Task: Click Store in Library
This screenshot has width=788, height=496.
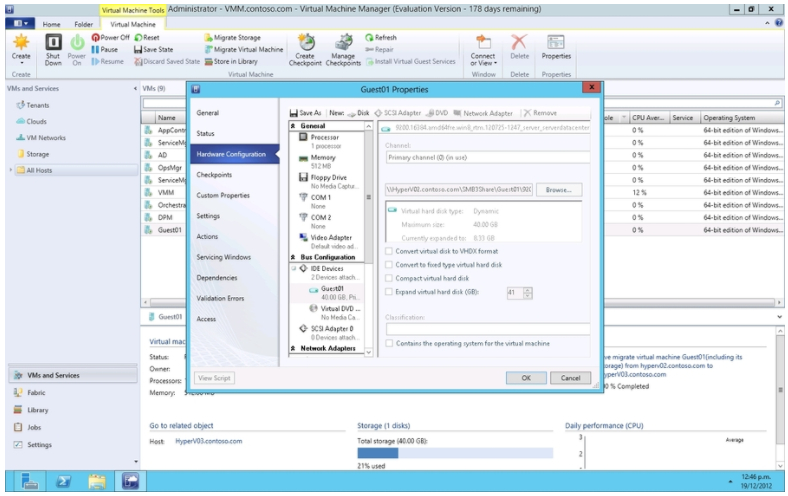Action: click(231, 61)
